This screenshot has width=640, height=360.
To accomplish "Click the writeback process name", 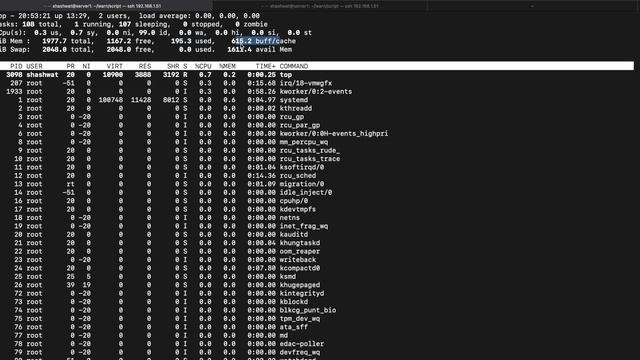I will [298, 260].
